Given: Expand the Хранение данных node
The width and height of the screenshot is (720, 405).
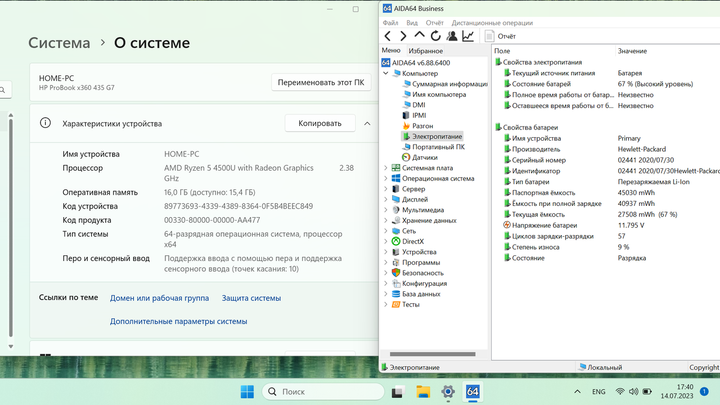Looking at the screenshot, I should coord(386,220).
